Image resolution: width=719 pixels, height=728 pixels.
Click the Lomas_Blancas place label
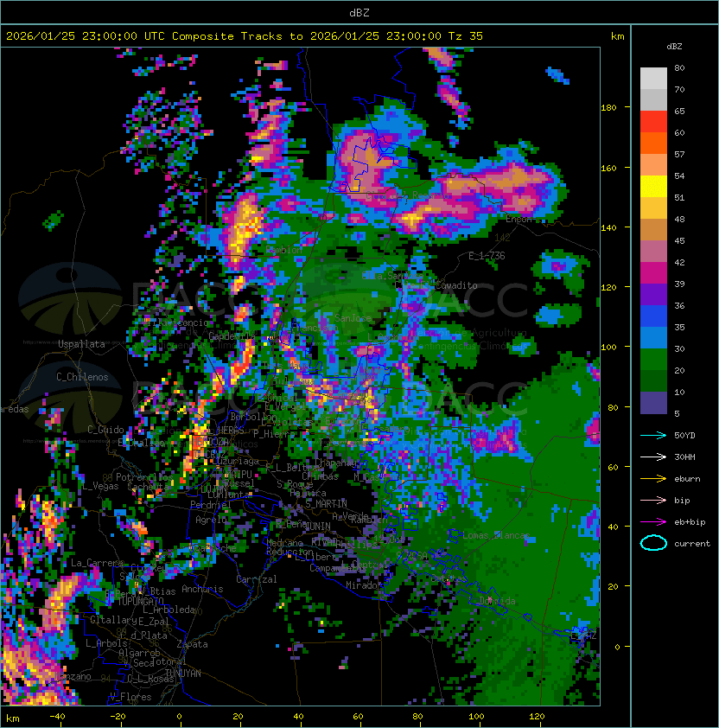[496, 535]
